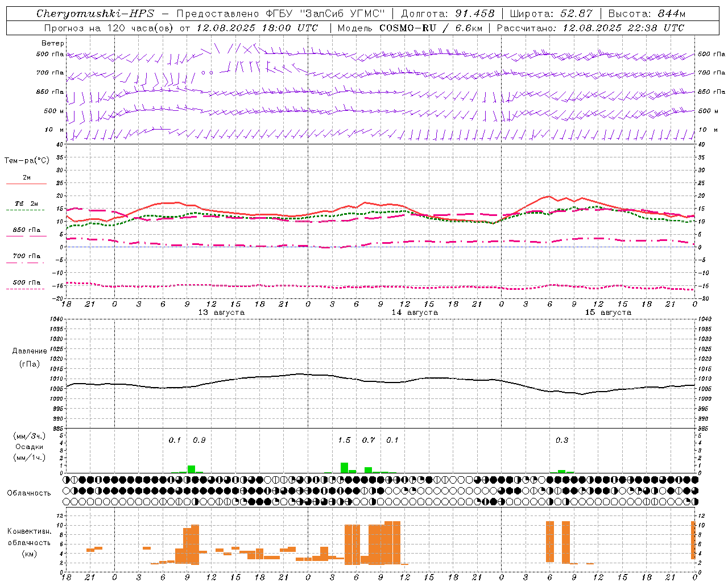Image resolution: width=728 pixels, height=582 pixels.
Task: Click the latitude value 'Широта: 52.87'
Action: [x=551, y=14]
